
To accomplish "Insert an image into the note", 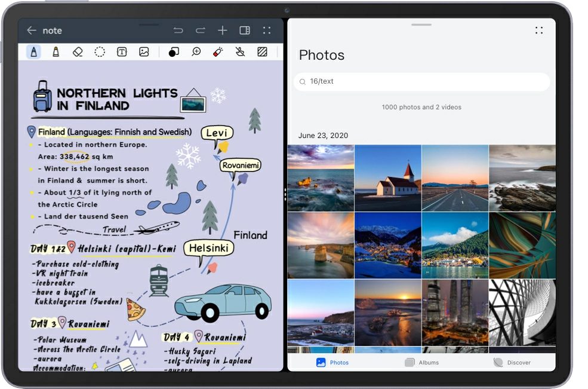I will [x=144, y=52].
